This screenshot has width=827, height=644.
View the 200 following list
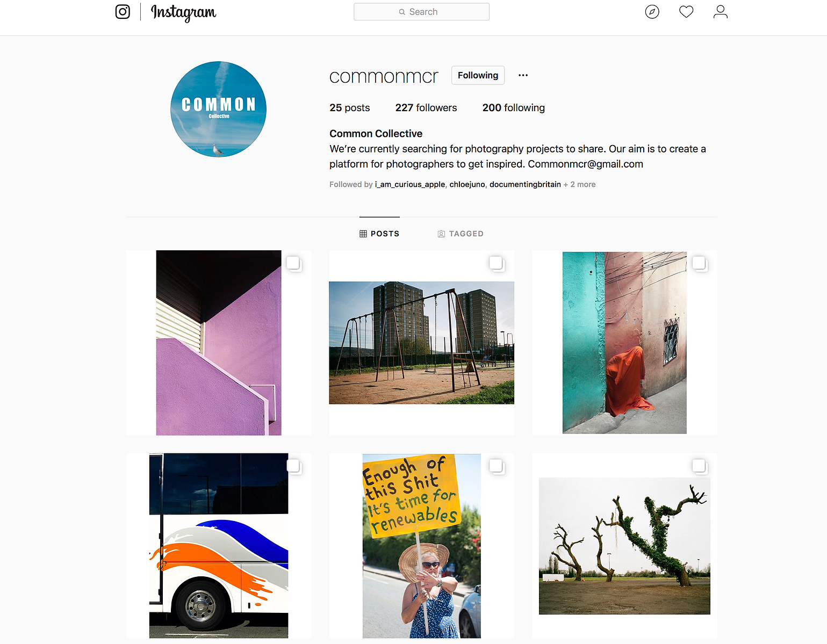pyautogui.click(x=514, y=107)
